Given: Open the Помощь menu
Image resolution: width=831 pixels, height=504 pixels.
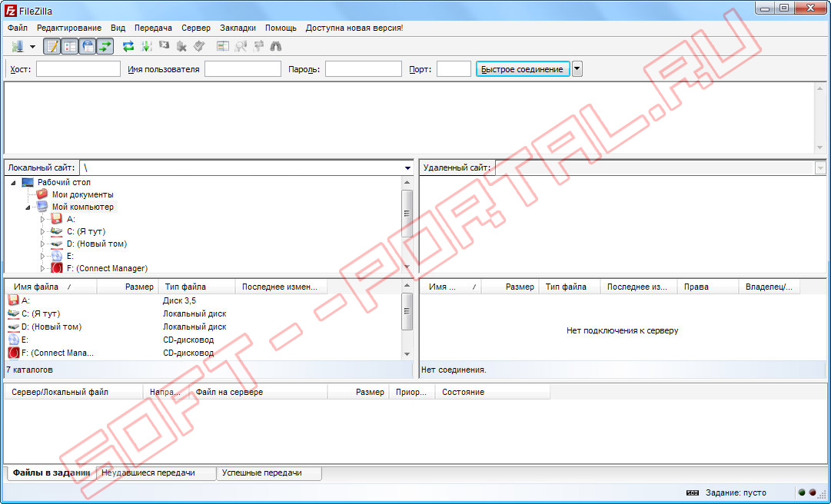Looking at the screenshot, I should click(281, 28).
